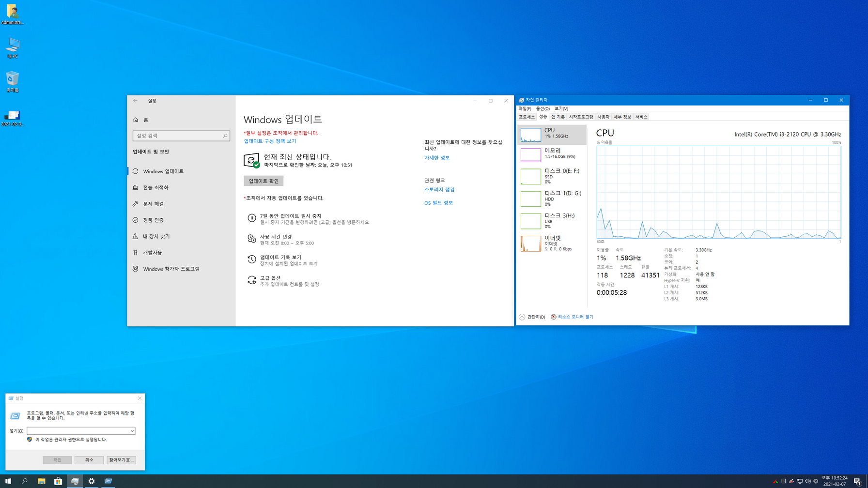Screen dimensions: 868x488
Task: Switch to the 앱 기록 tab
Action: (x=558, y=117)
